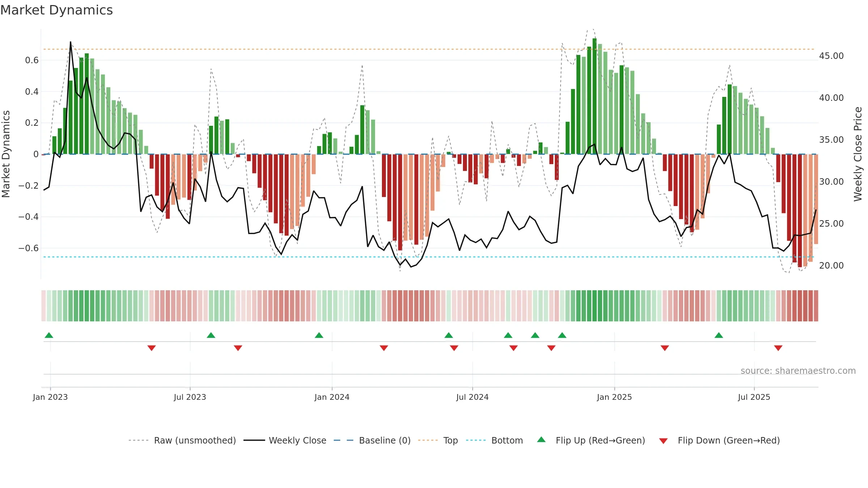Toggle the Weekly Close legend entry
The image size is (868, 488).
[x=285, y=440]
